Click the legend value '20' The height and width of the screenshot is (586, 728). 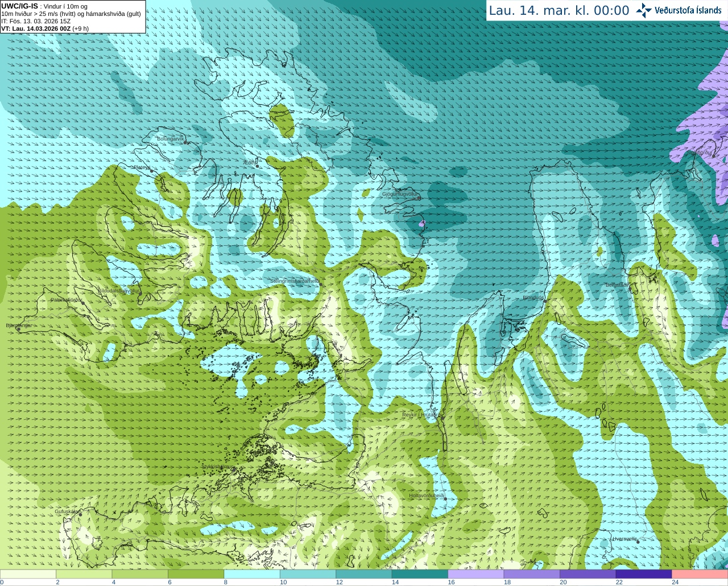click(563, 582)
